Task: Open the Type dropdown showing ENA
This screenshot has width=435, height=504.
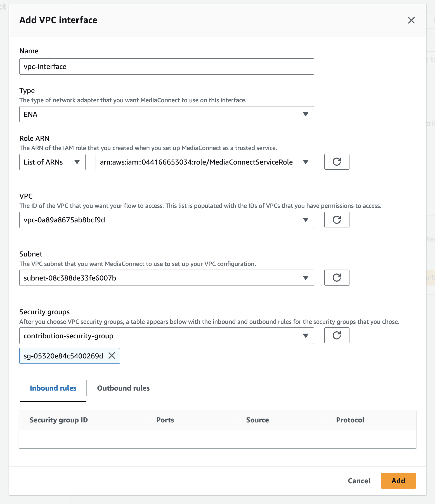Action: [x=166, y=114]
